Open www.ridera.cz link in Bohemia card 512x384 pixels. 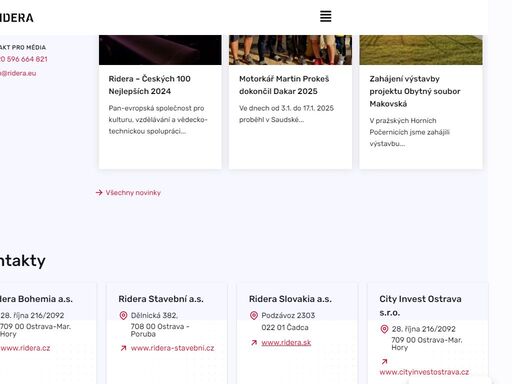[25, 348]
